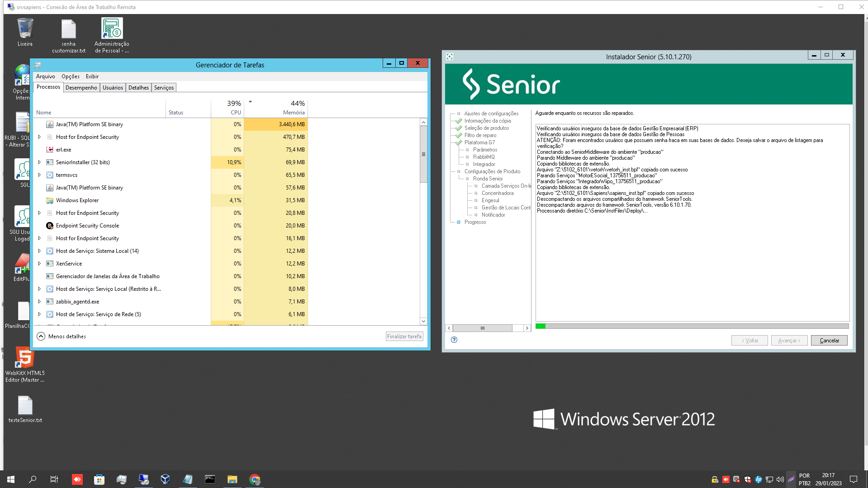
Task: Open the VirtualBox taskbar icon
Action: pyautogui.click(x=166, y=479)
